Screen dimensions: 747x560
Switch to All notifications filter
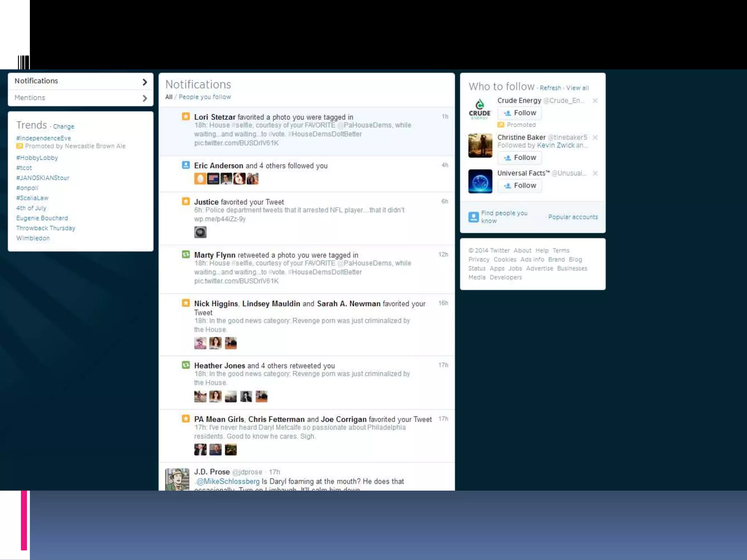point(169,97)
